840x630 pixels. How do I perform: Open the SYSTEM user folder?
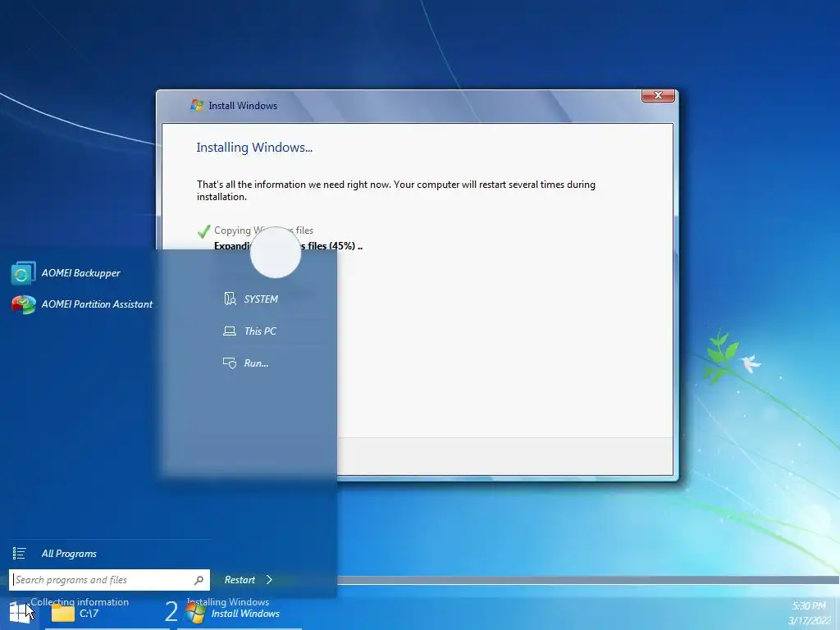pos(251,299)
